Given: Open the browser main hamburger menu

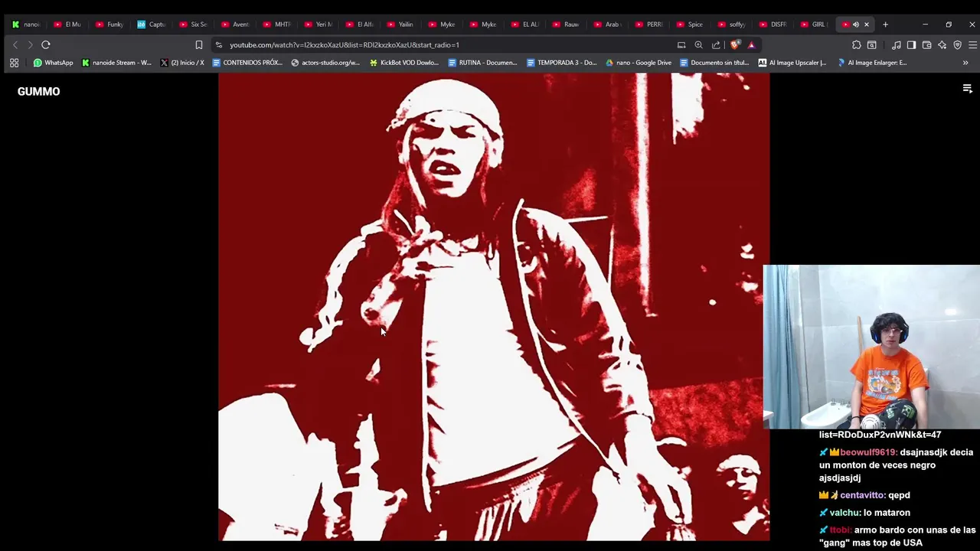Looking at the screenshot, I should point(972,44).
